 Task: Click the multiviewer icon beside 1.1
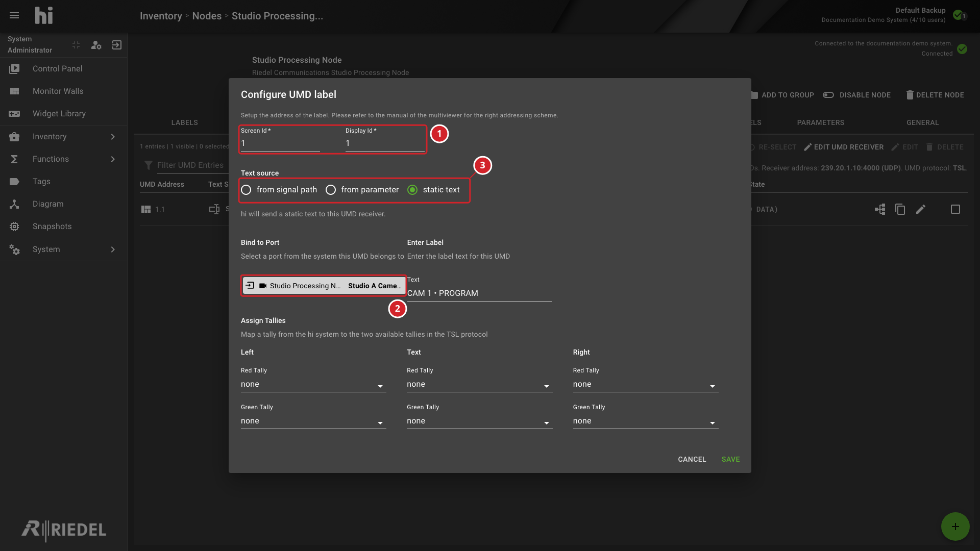coord(146,209)
